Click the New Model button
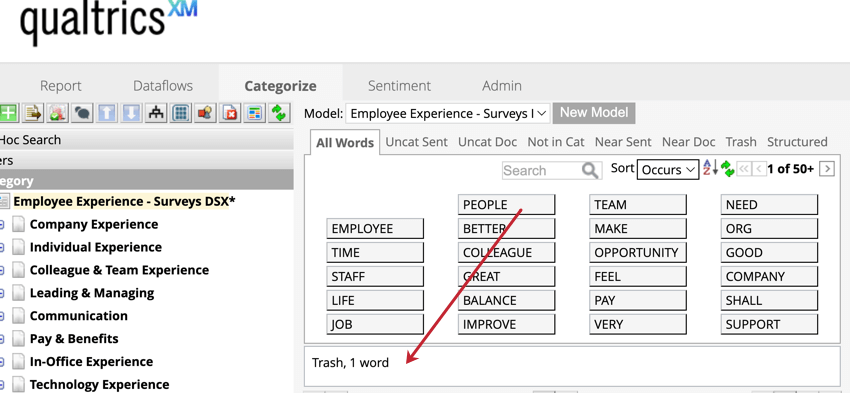The width and height of the screenshot is (850, 393). coord(594,113)
